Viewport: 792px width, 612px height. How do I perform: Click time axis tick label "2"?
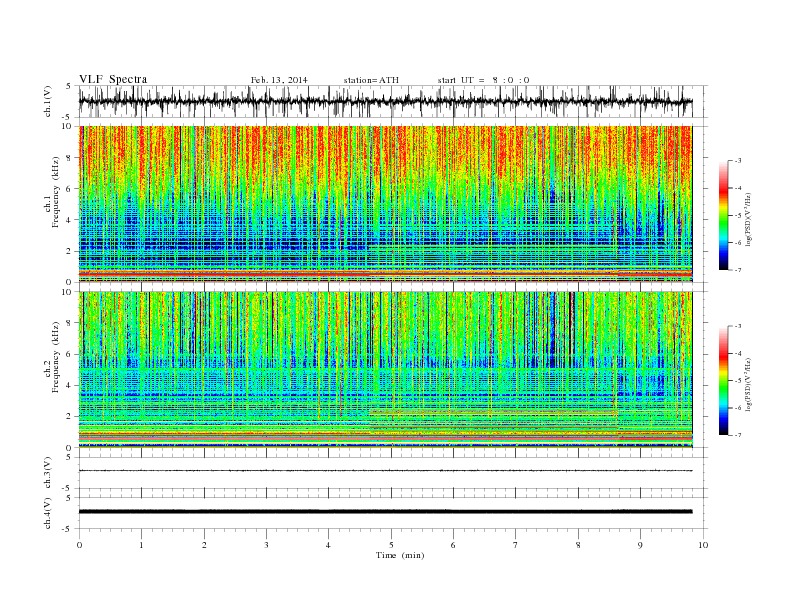(x=204, y=545)
